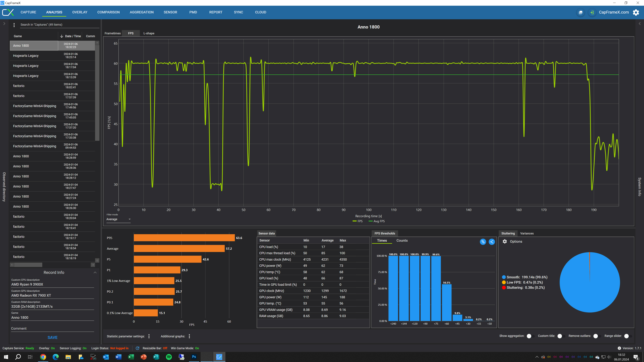Open the settings gear in top bar

[x=636, y=12]
